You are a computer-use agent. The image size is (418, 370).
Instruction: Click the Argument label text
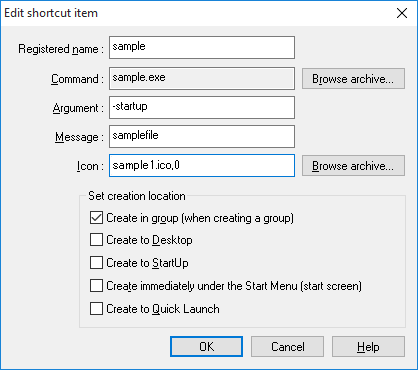point(78,108)
